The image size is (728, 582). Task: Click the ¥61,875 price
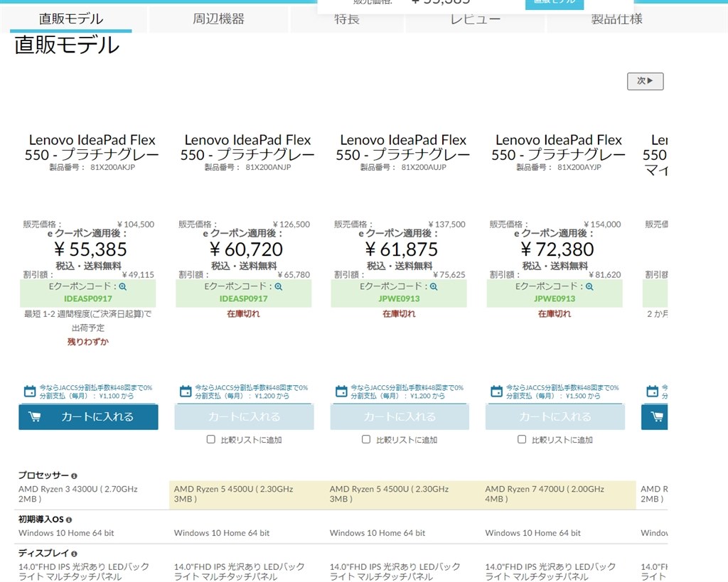click(402, 249)
